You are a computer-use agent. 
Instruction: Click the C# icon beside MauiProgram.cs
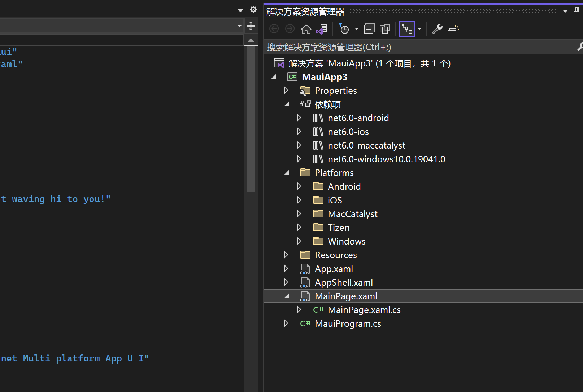tap(305, 323)
